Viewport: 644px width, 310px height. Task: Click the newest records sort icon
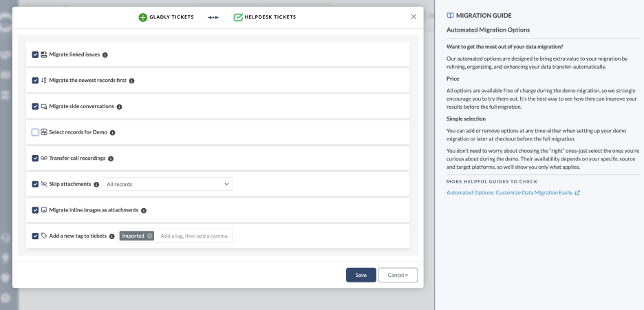(44, 81)
